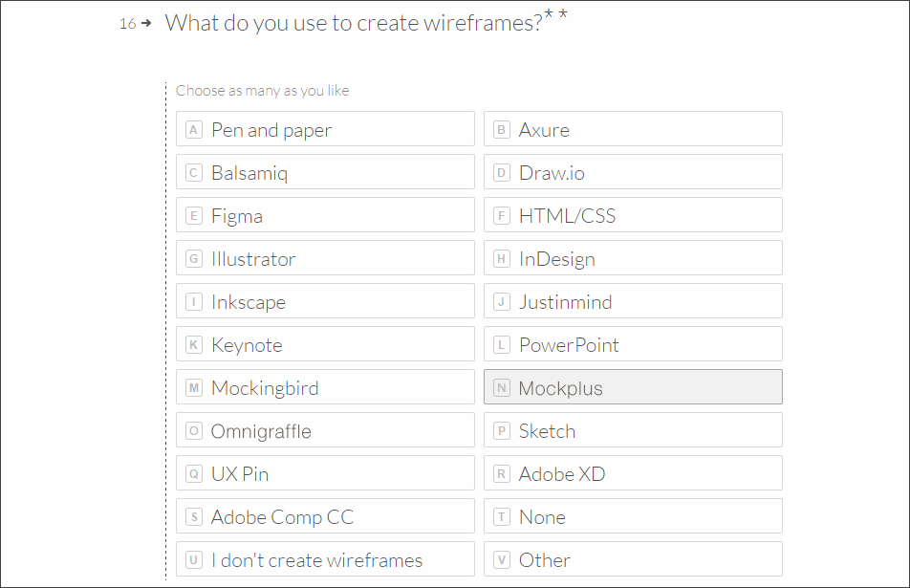Image resolution: width=910 pixels, height=588 pixels.
Task: Select the InDesign choice
Action: [633, 258]
